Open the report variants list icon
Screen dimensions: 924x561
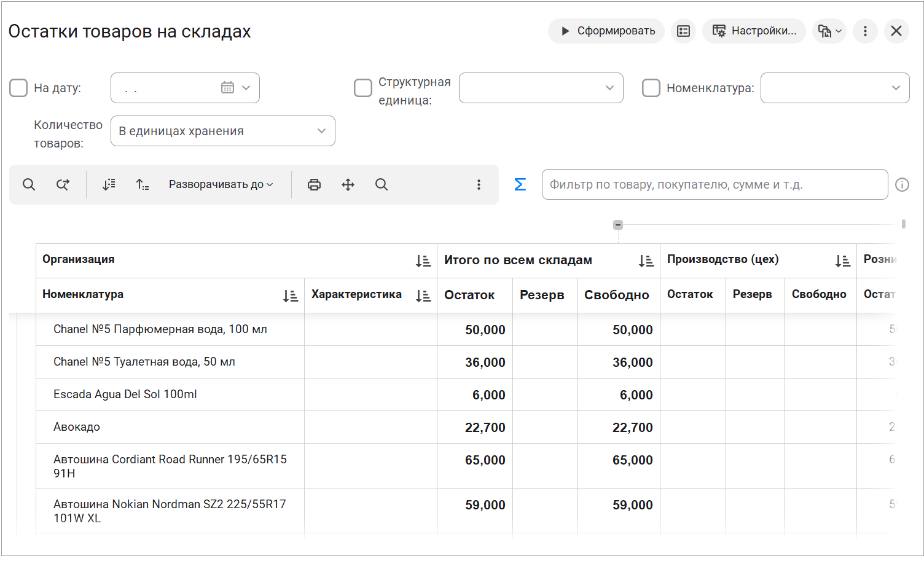coord(683,31)
